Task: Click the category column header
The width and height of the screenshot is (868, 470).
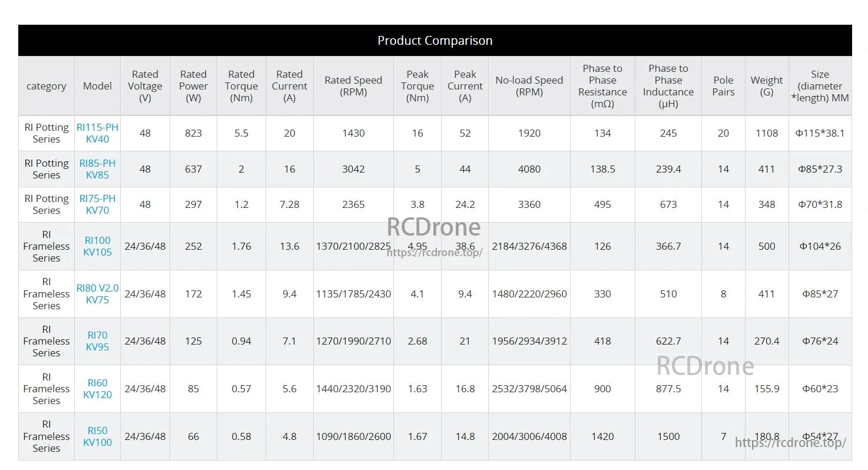Action: [46, 86]
